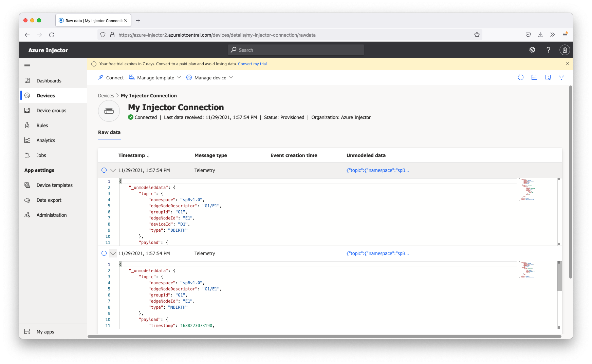Open the user account avatar icon
This screenshot has height=364, width=592.
565,50
